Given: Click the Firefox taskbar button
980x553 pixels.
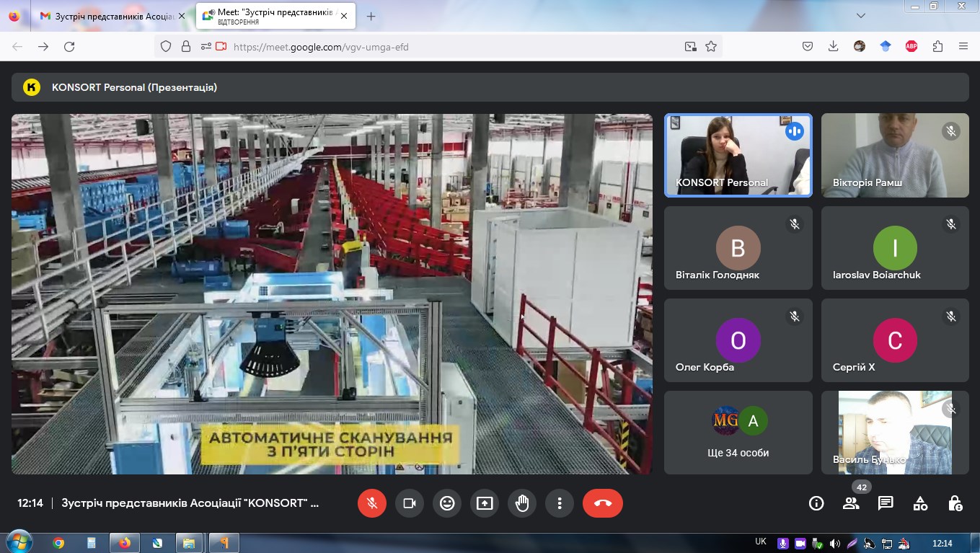Looking at the screenshot, I should coord(124,543).
